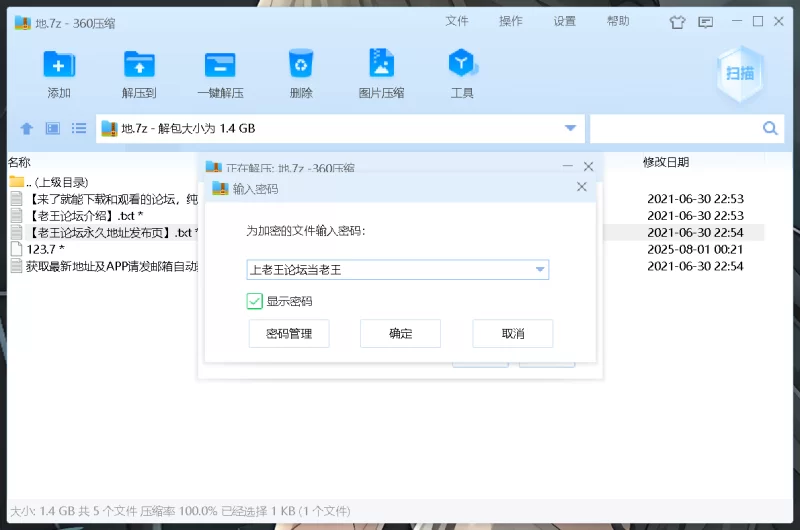Open the skin (shirt) icon in title bar

(678, 22)
